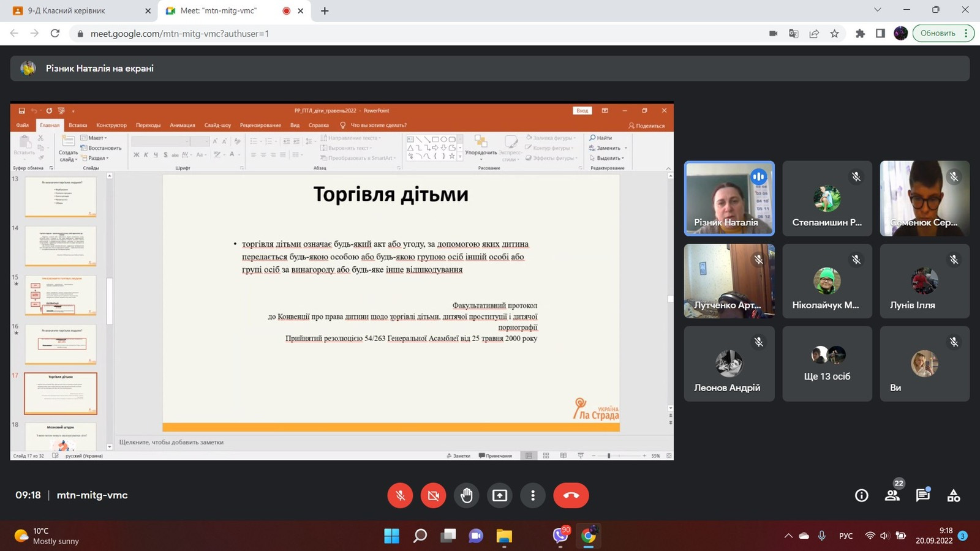980x551 pixels.
Task: Raise hand in the meeting
Action: click(467, 495)
